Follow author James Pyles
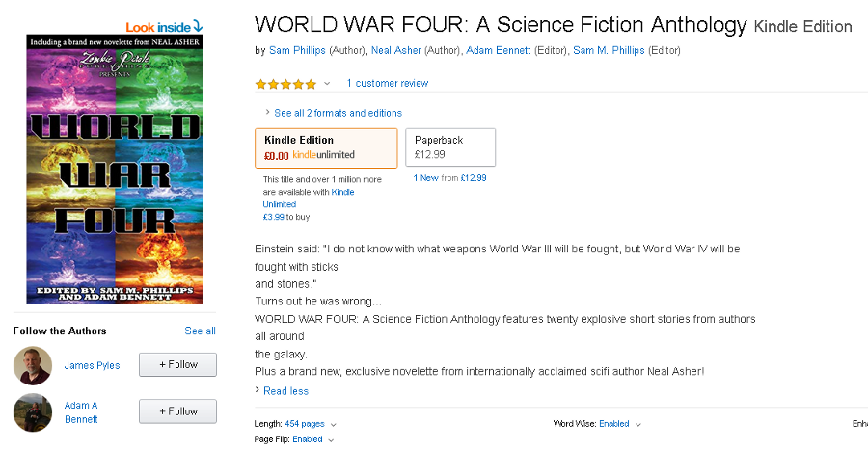 point(176,365)
